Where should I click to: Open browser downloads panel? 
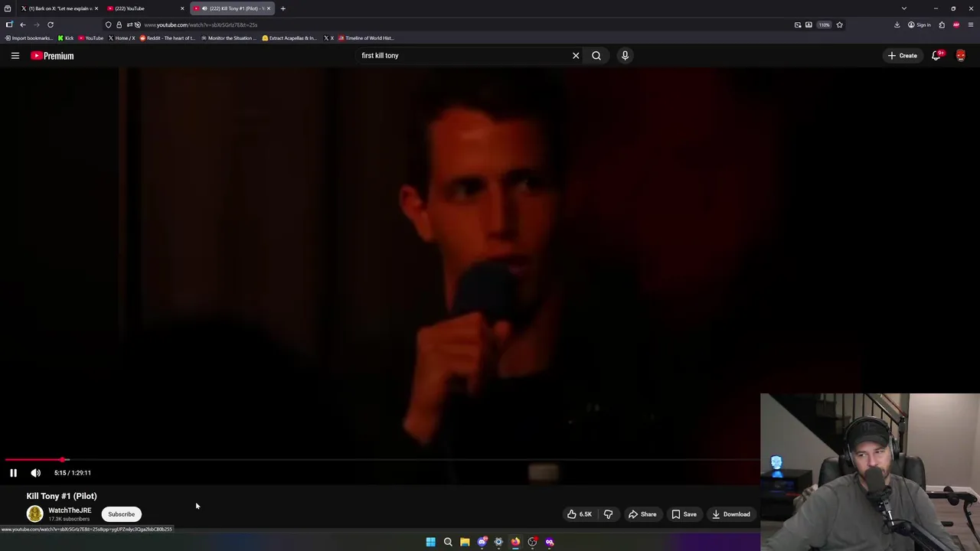click(897, 24)
